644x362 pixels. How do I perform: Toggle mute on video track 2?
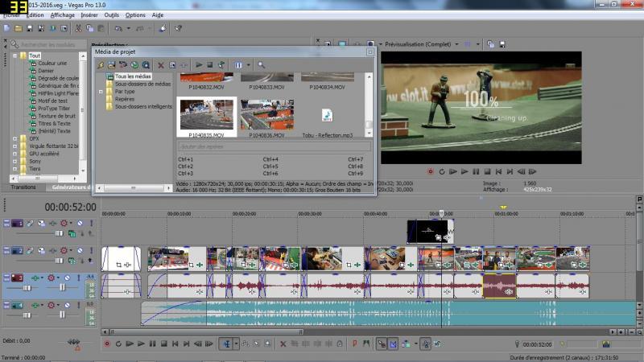pyautogui.click(x=79, y=250)
